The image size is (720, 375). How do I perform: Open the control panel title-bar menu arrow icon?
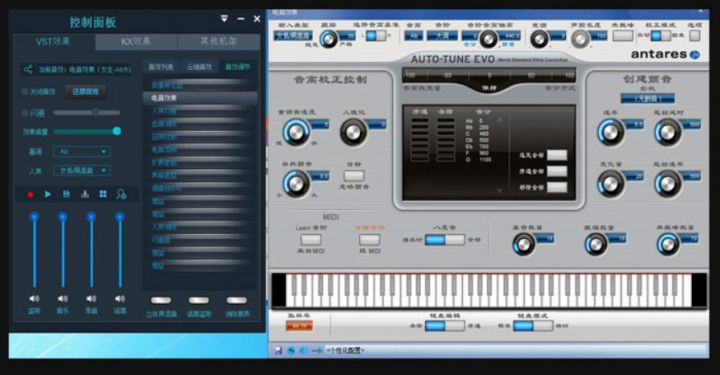pos(224,18)
